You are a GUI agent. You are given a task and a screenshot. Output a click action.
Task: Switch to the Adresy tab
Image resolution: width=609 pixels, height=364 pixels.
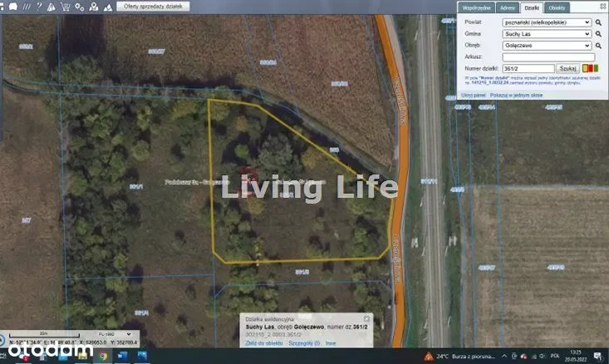click(508, 7)
